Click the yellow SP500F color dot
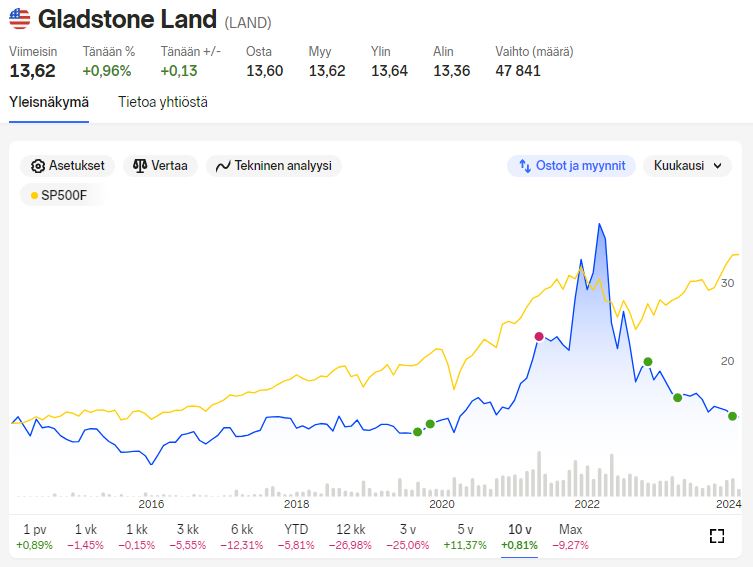Screen dimensions: 753x567 [x=34, y=196]
